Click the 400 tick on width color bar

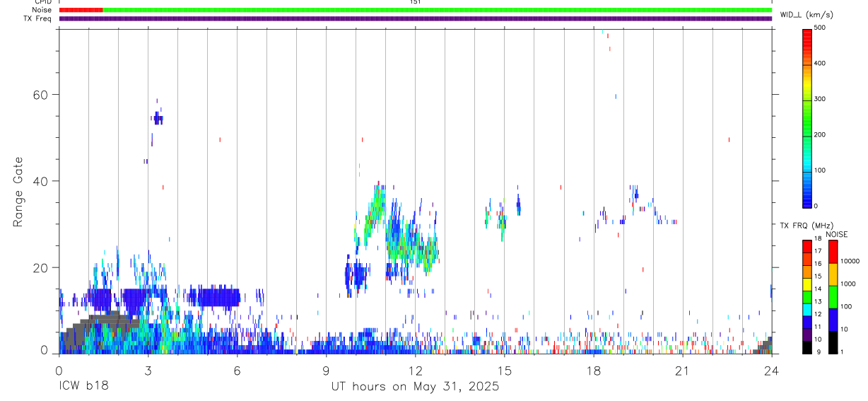(820, 64)
